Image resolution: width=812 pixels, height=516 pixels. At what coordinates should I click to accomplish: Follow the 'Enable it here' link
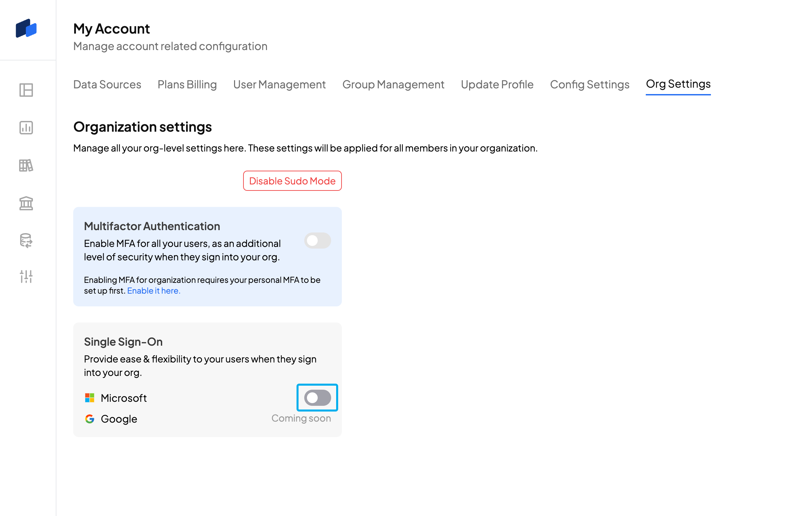(x=154, y=291)
